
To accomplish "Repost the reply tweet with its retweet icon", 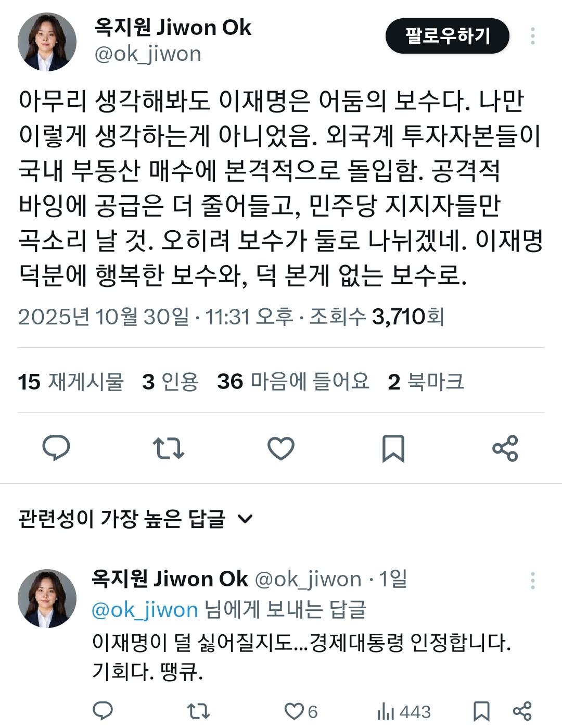I will coord(198,711).
